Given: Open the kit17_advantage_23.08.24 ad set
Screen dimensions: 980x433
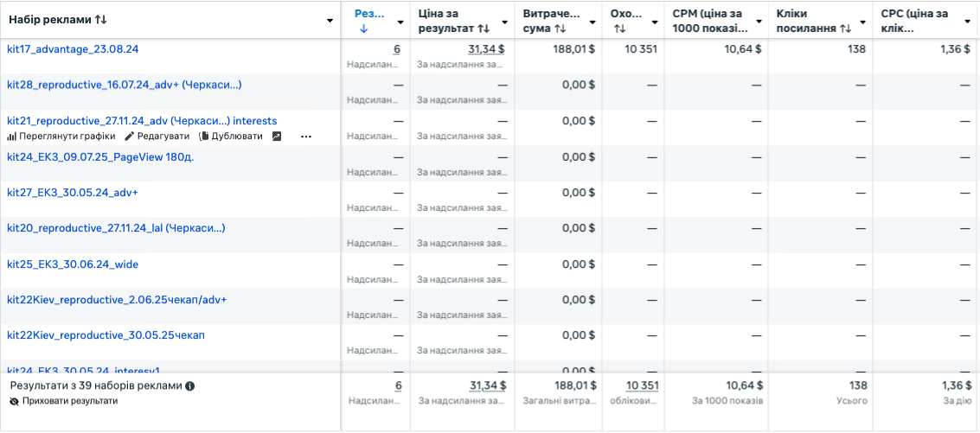Looking at the screenshot, I should pyautogui.click(x=73, y=49).
